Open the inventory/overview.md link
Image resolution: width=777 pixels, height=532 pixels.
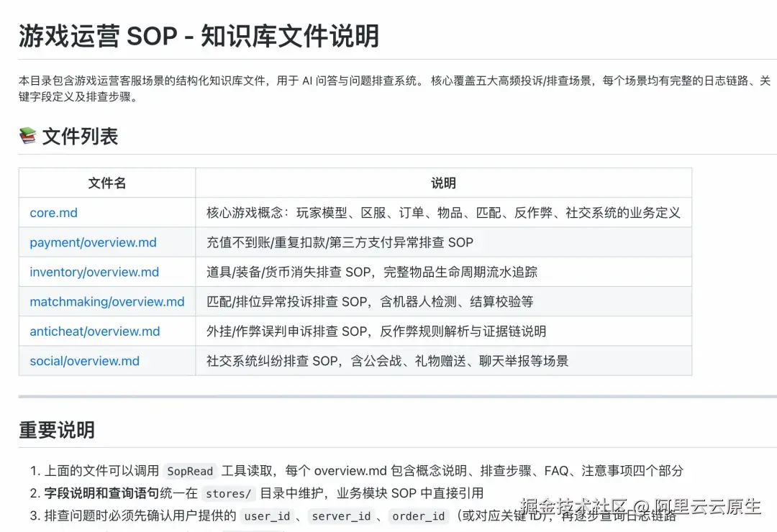click(94, 272)
